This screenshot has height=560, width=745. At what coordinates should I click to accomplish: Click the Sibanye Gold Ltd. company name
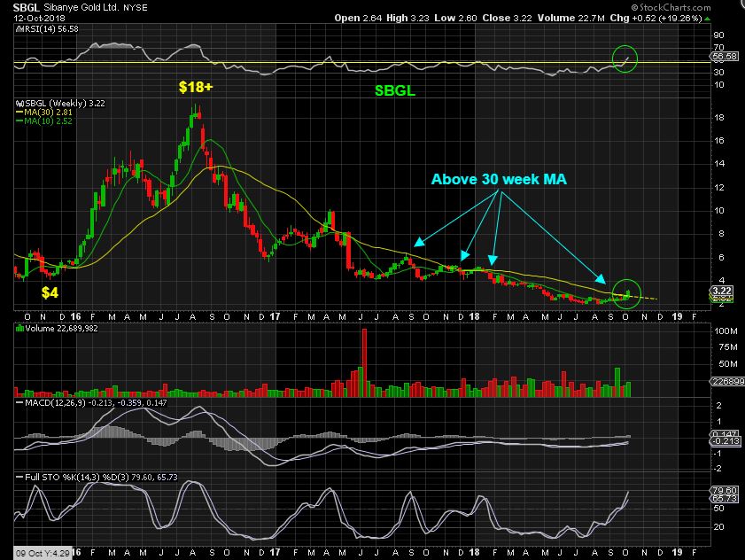81,8
